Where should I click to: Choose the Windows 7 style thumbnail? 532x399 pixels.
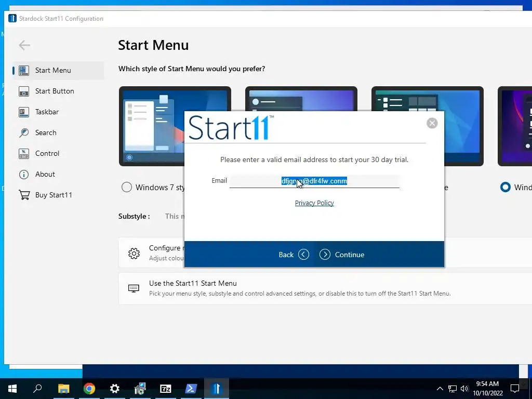[x=151, y=126]
